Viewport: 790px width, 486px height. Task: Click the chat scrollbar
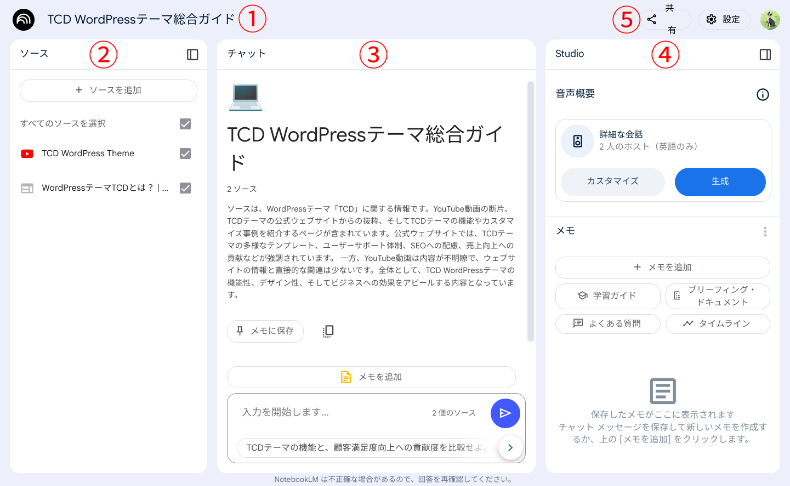pos(531,212)
